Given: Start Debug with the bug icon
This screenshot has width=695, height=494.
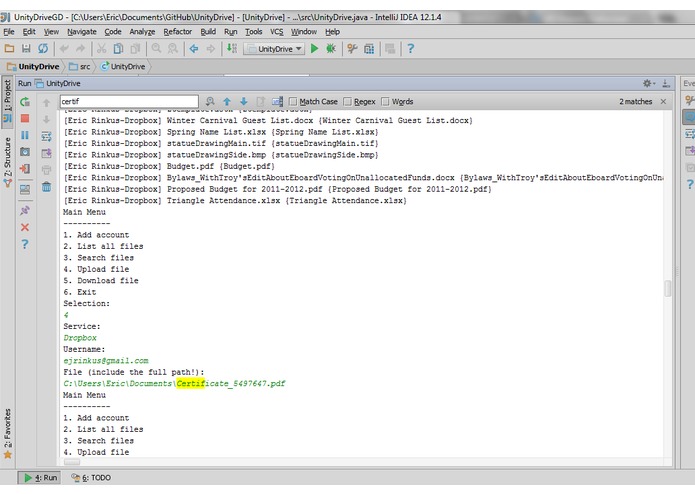Looking at the screenshot, I should 331,49.
